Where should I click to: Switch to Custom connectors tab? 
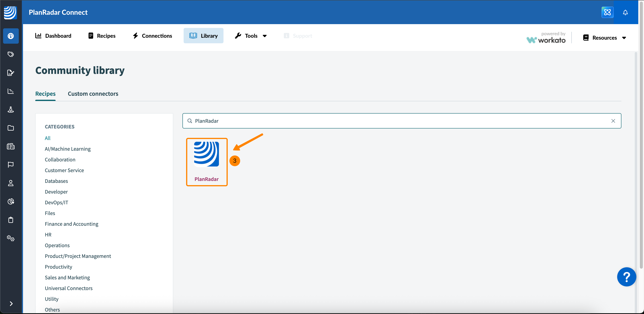tap(93, 94)
